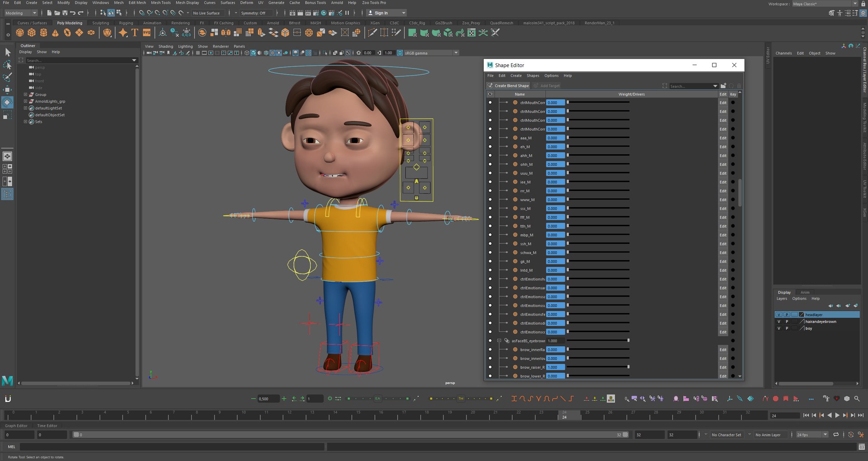Activate the Lasso select tool
Screen dimensions: 868x461
pos(8,65)
